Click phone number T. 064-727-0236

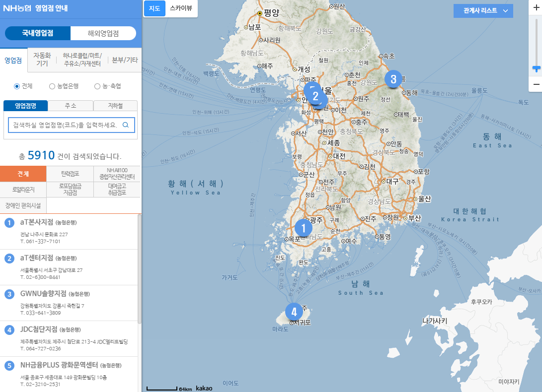pyautogui.click(x=40, y=348)
